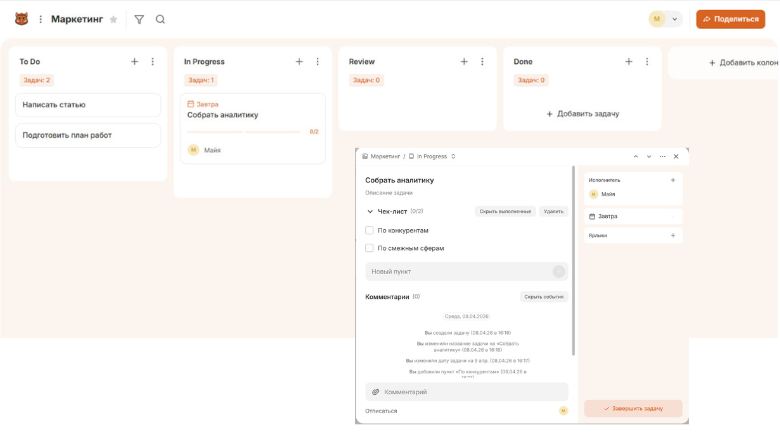Image resolution: width=780 pixels, height=440 pixels.
Task: Click the search magnifier icon
Action: point(160,19)
